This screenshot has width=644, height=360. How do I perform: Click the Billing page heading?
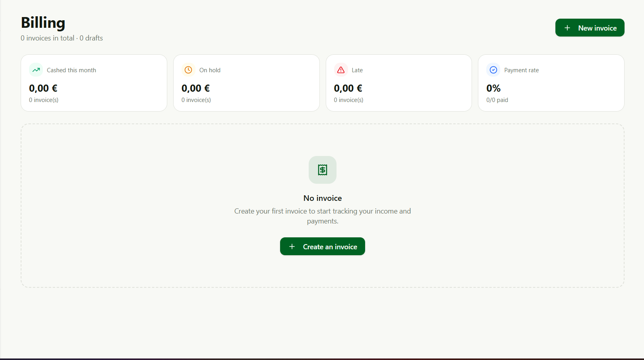coord(43,23)
